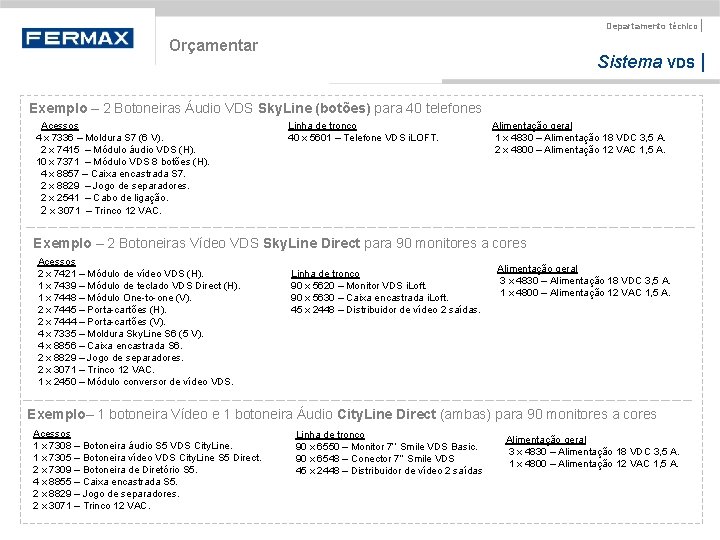Screen dimensions: 720x540
Task: Select '1 x 7448 – Módulo One-to-one (V)'
Action: [115, 298]
